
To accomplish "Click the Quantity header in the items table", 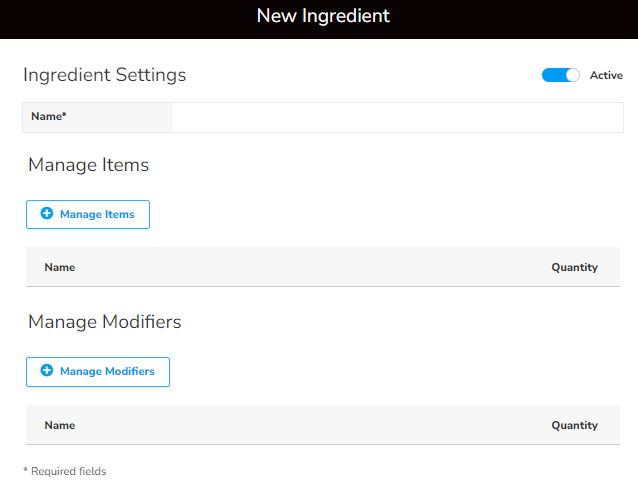I will pyautogui.click(x=574, y=267).
